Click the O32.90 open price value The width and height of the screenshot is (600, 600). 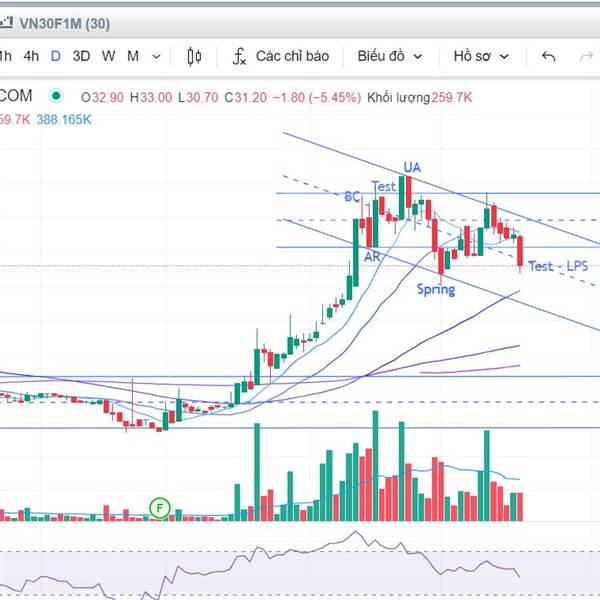click(102, 98)
